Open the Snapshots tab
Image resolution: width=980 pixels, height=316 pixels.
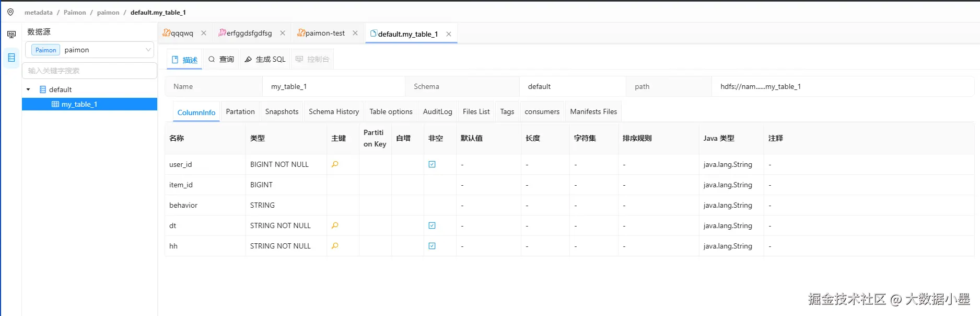[282, 111]
